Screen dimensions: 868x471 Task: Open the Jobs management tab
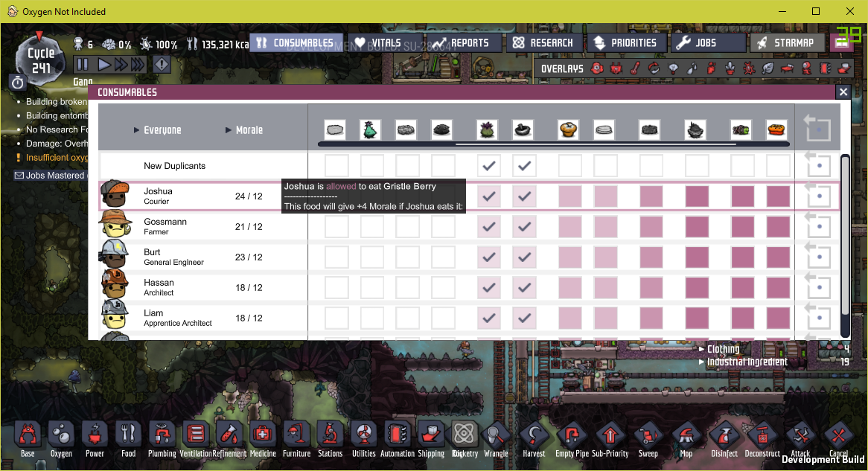[707, 42]
